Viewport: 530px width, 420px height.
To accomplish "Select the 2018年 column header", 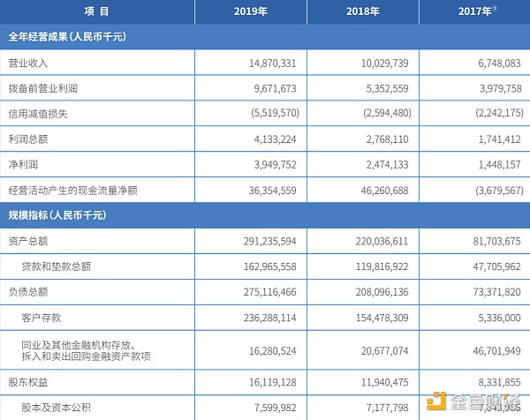I will click(x=361, y=12).
